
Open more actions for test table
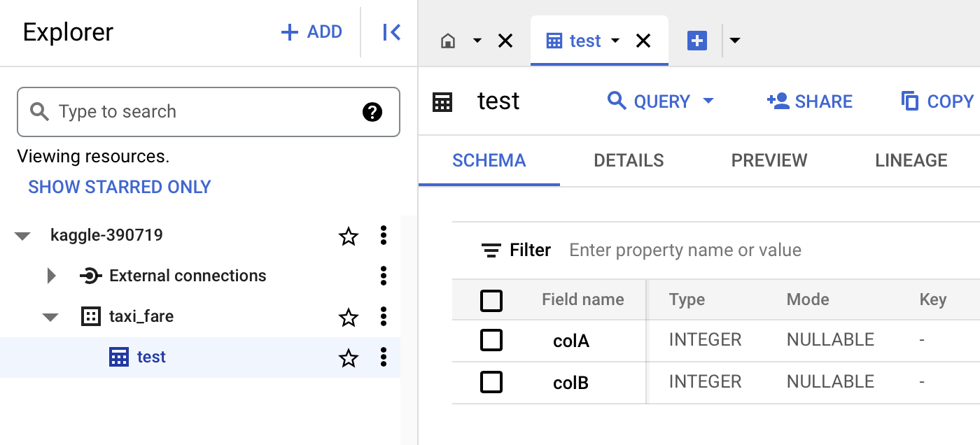(383, 358)
